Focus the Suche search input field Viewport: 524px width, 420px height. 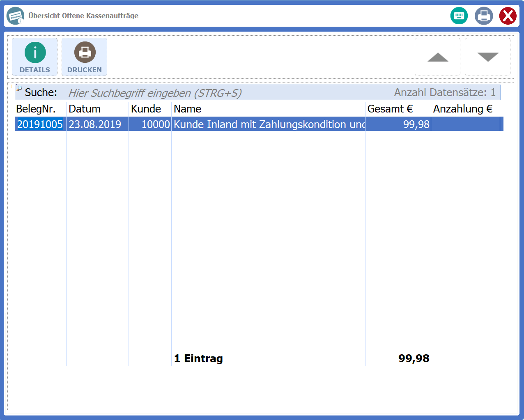(226, 93)
